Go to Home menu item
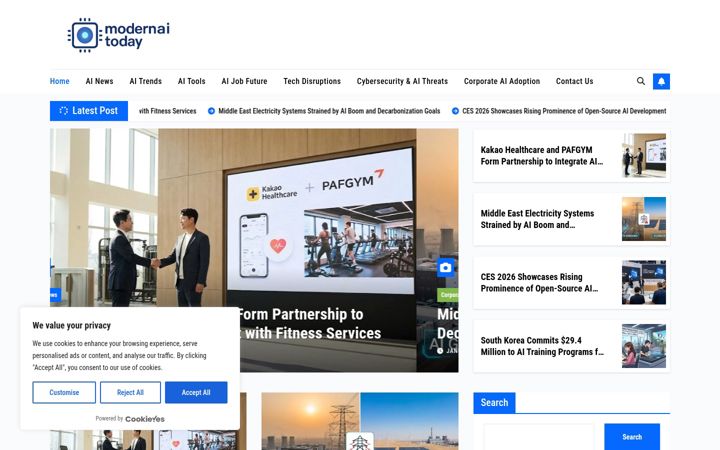 [x=60, y=81]
